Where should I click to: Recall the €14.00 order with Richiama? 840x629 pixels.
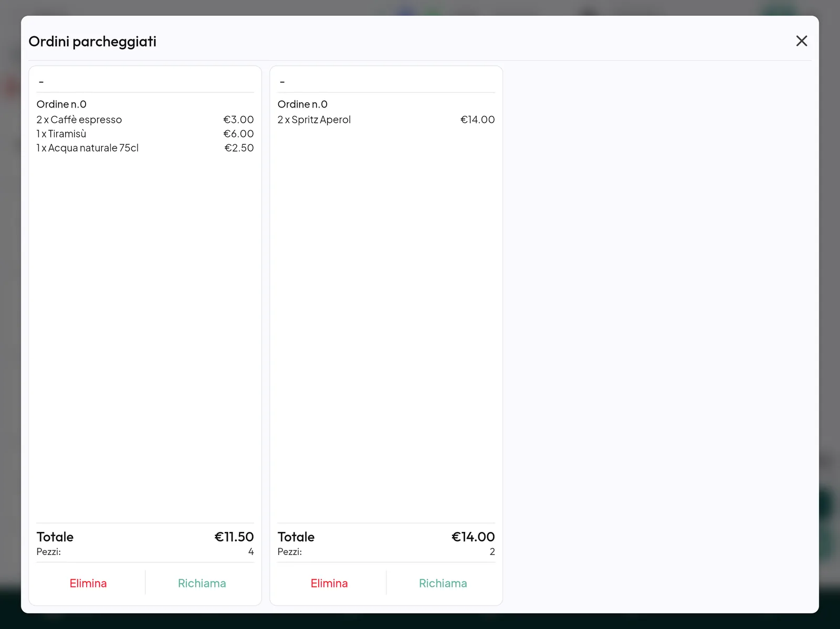coord(443,583)
